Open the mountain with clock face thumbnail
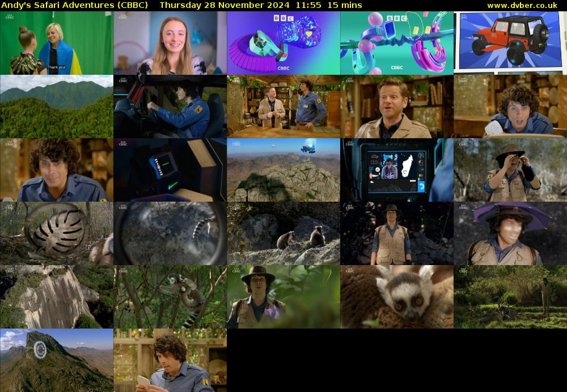The image size is (567, 392). 56,360
